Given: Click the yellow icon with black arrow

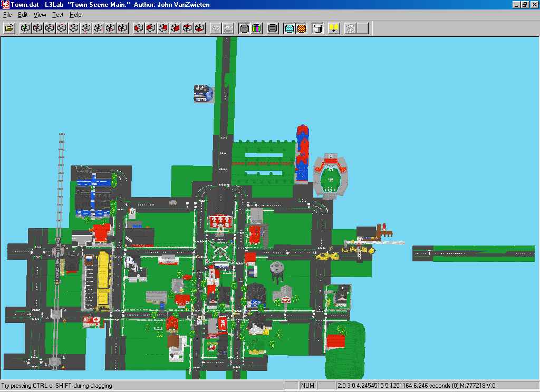Looking at the screenshot, I should [x=333, y=28].
